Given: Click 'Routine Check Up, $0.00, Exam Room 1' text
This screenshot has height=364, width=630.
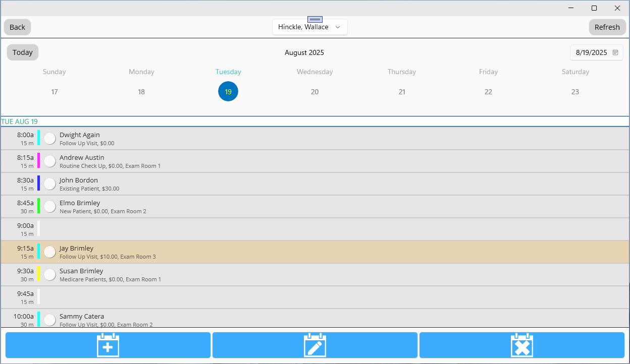Looking at the screenshot, I should pos(110,166).
